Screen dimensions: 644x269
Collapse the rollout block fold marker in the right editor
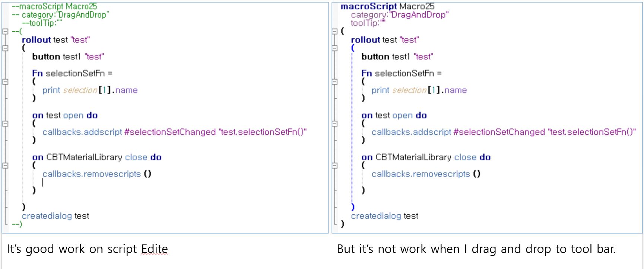(x=334, y=48)
